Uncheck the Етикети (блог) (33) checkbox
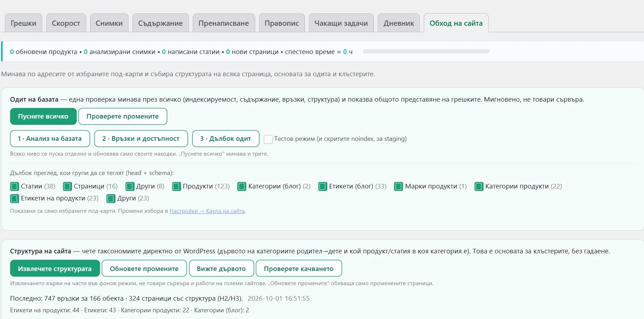The width and height of the screenshot is (644, 319). click(323, 186)
